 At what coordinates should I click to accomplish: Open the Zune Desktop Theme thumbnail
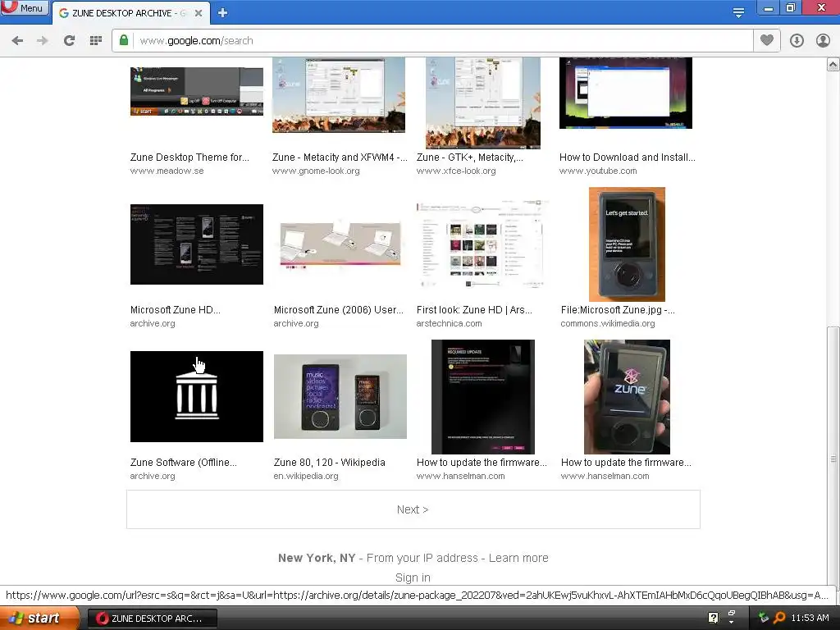[x=197, y=91]
